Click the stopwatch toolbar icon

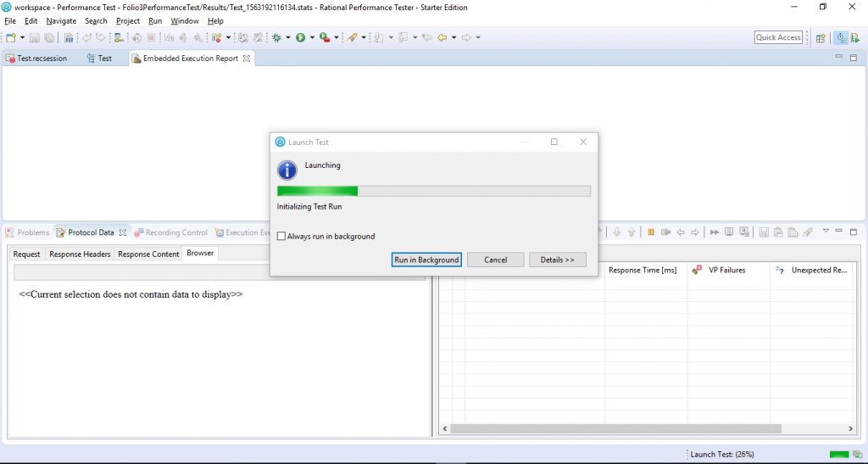[137, 37]
